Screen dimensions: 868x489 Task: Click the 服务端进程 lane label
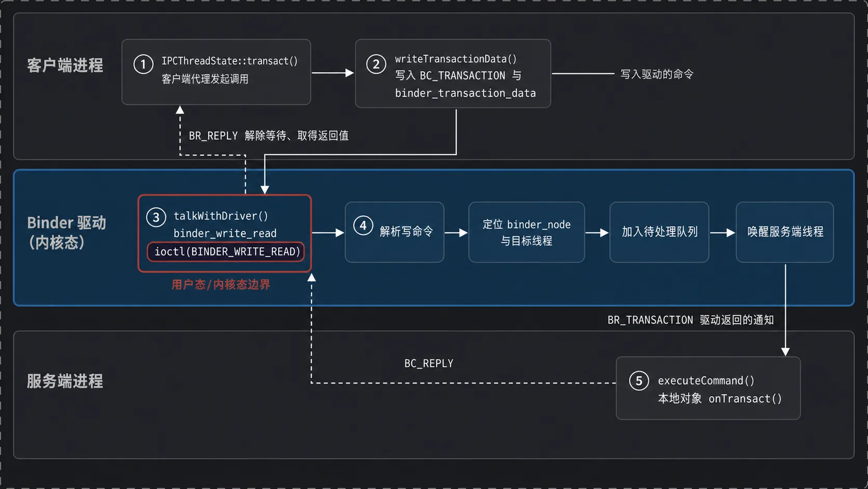coord(65,381)
